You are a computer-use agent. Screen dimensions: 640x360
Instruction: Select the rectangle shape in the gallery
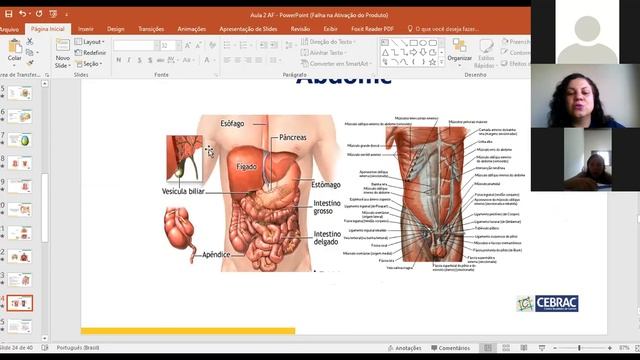pyautogui.click(x=414, y=42)
